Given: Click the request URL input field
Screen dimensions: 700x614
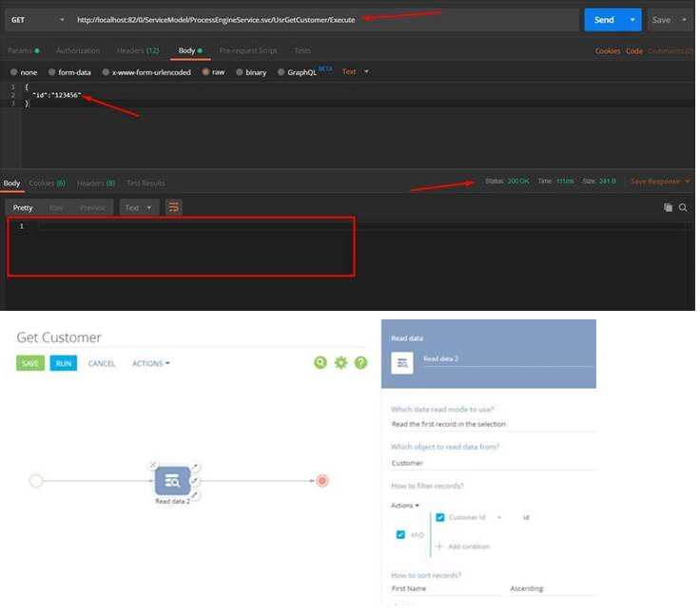Looking at the screenshot, I should click(x=323, y=20).
